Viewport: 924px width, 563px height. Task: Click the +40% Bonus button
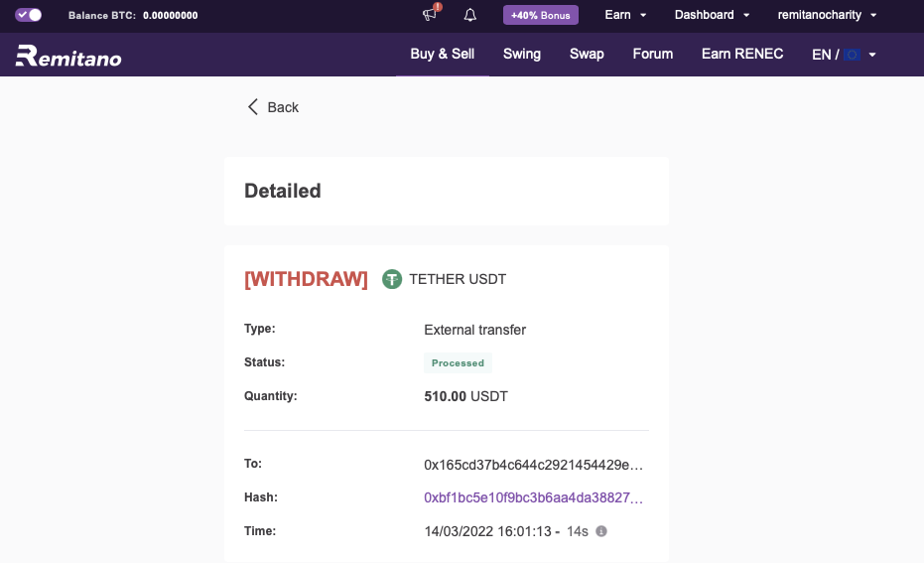[x=540, y=15]
